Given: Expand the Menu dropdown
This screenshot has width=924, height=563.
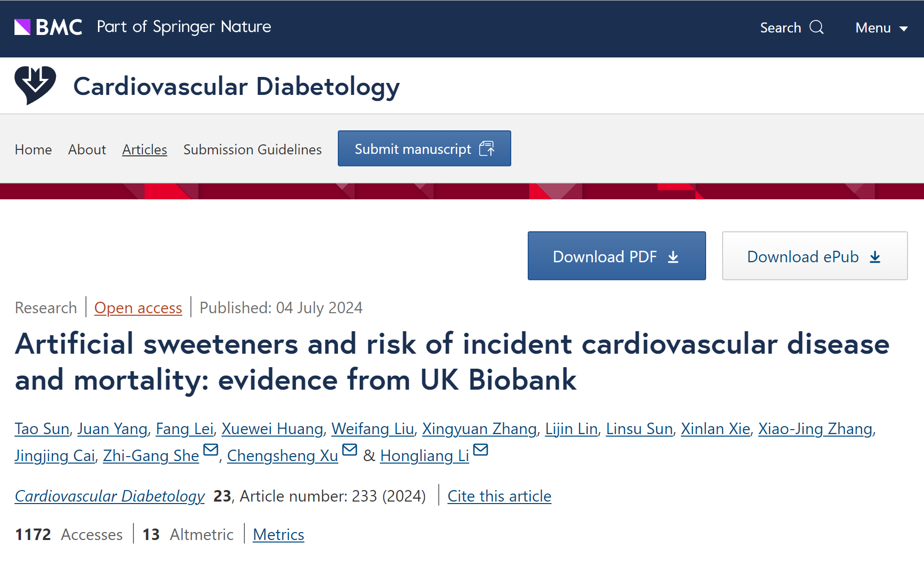Looking at the screenshot, I should pyautogui.click(x=882, y=28).
